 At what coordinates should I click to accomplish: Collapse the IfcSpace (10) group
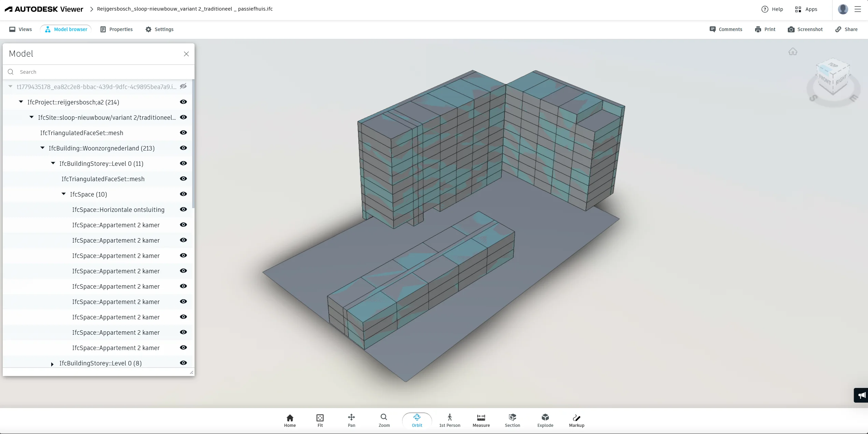point(63,194)
